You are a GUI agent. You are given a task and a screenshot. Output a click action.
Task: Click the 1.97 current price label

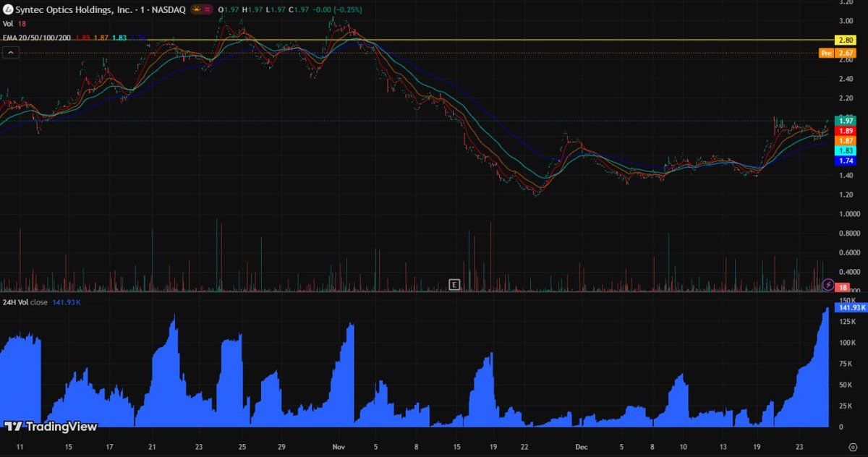pyautogui.click(x=845, y=120)
